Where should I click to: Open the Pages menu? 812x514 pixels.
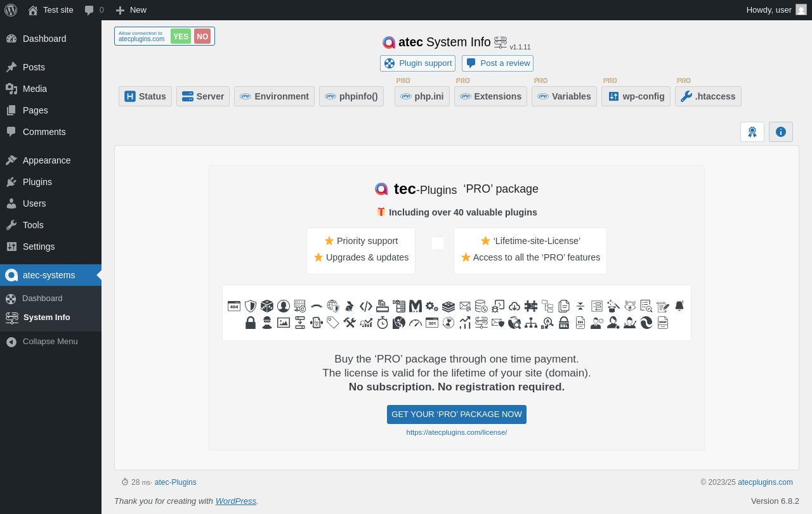tap(51, 110)
